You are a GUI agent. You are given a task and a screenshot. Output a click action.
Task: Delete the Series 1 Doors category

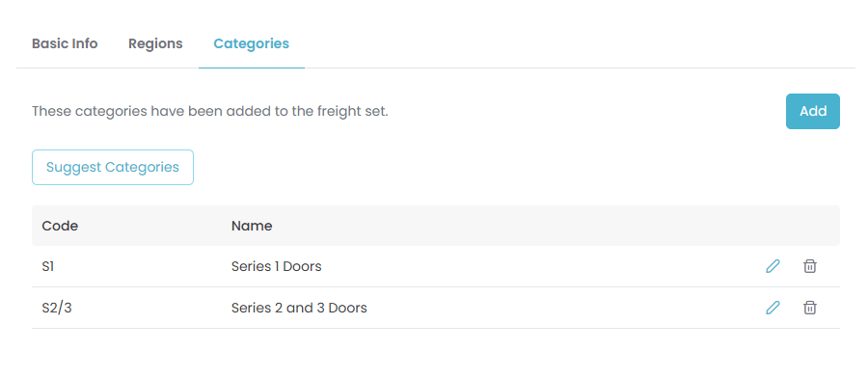click(810, 266)
